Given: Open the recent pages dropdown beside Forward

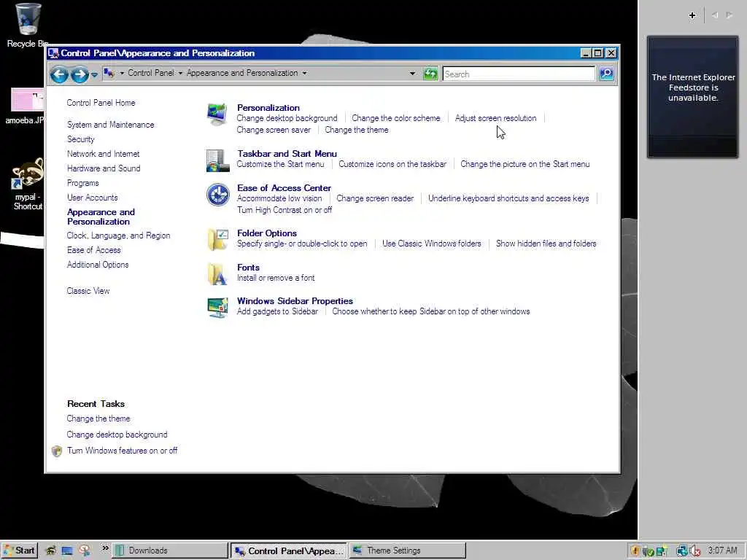Looking at the screenshot, I should pyautogui.click(x=94, y=75).
